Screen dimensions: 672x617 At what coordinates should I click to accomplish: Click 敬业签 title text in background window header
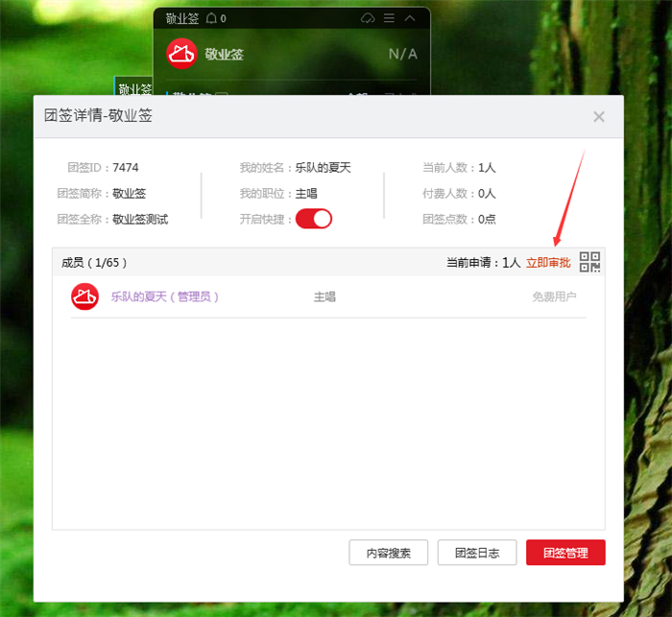click(182, 18)
